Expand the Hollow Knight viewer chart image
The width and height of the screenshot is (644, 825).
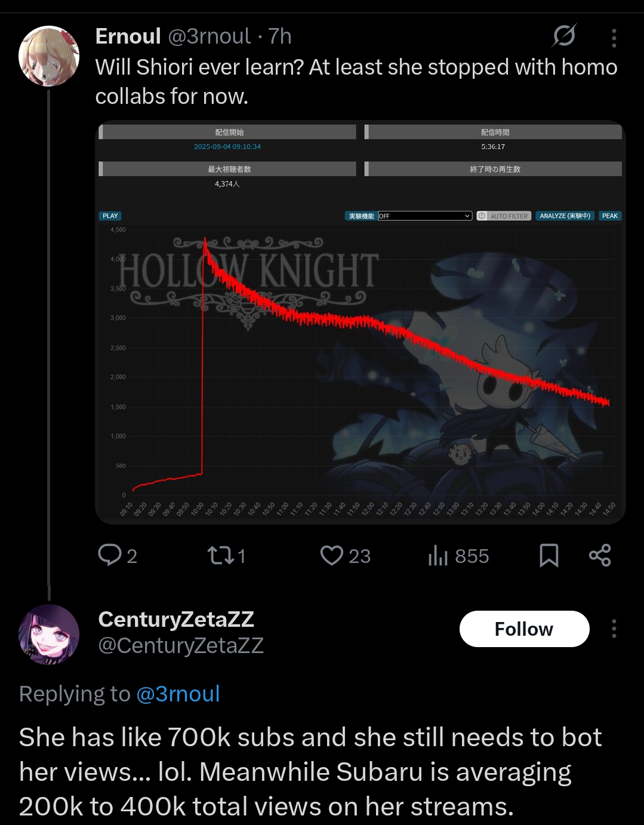click(x=360, y=322)
